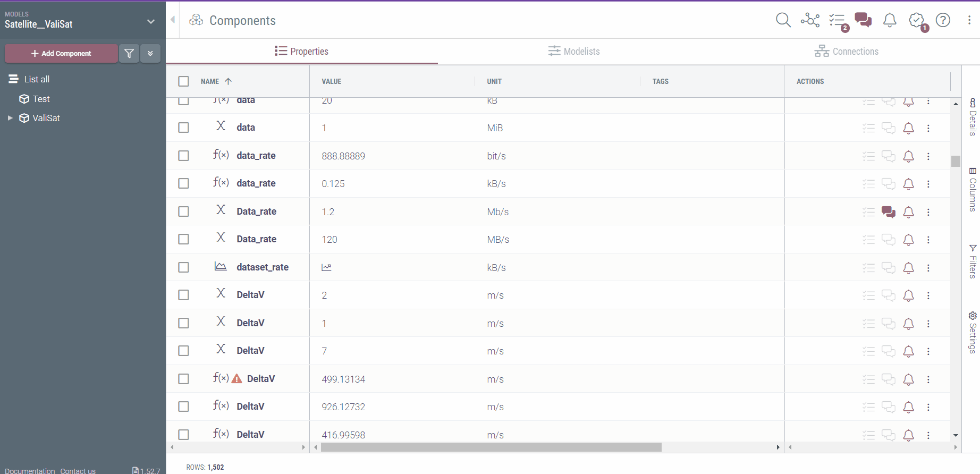Open the verification badge icon with count 1
This screenshot has width=980, height=474.
(918, 21)
